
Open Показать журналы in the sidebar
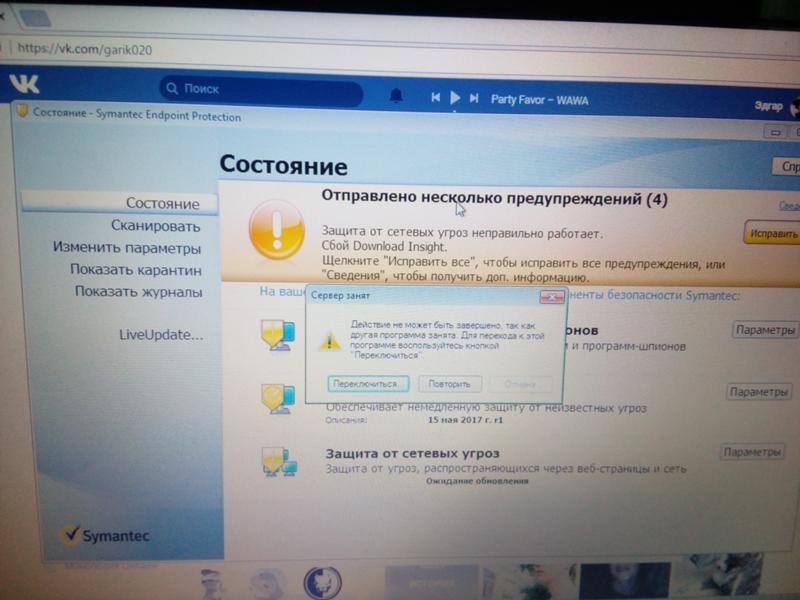point(139,291)
